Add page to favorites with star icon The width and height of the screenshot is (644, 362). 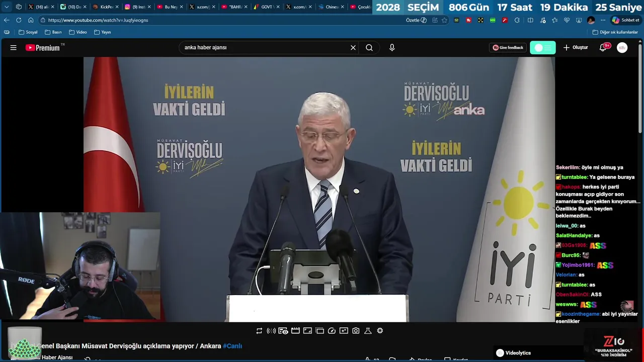click(444, 20)
